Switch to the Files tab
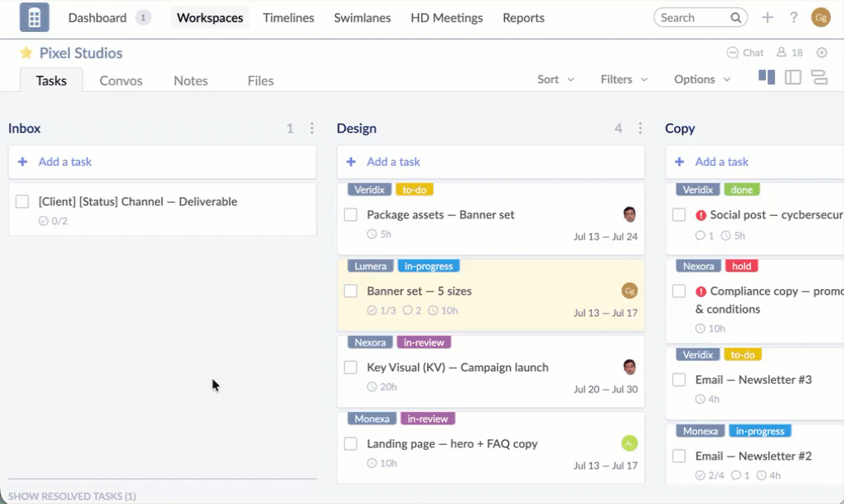Viewport: 844px width, 504px height. [260, 80]
